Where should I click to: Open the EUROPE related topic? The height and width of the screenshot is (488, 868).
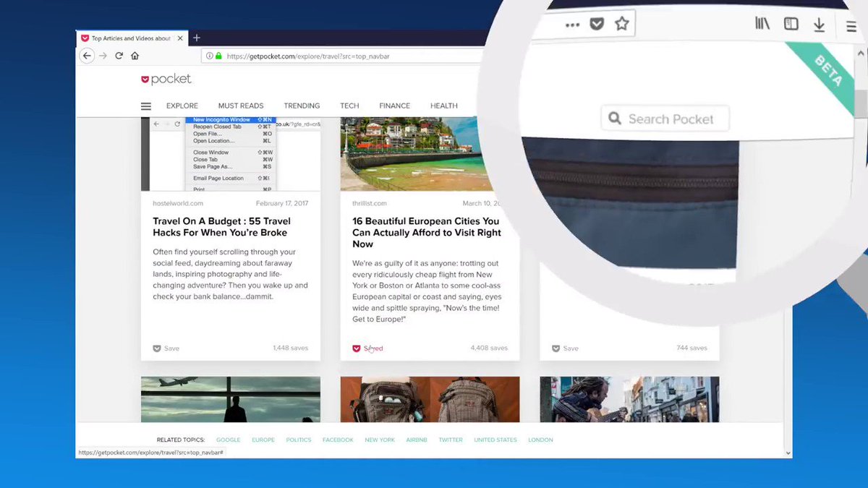coord(263,440)
